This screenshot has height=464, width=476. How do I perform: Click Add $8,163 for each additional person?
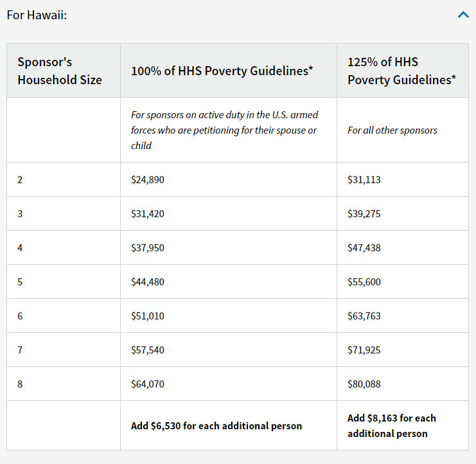[392, 425]
